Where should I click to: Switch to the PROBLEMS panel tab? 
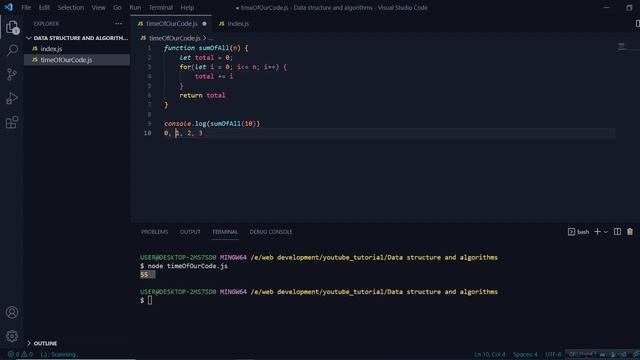[x=154, y=232]
